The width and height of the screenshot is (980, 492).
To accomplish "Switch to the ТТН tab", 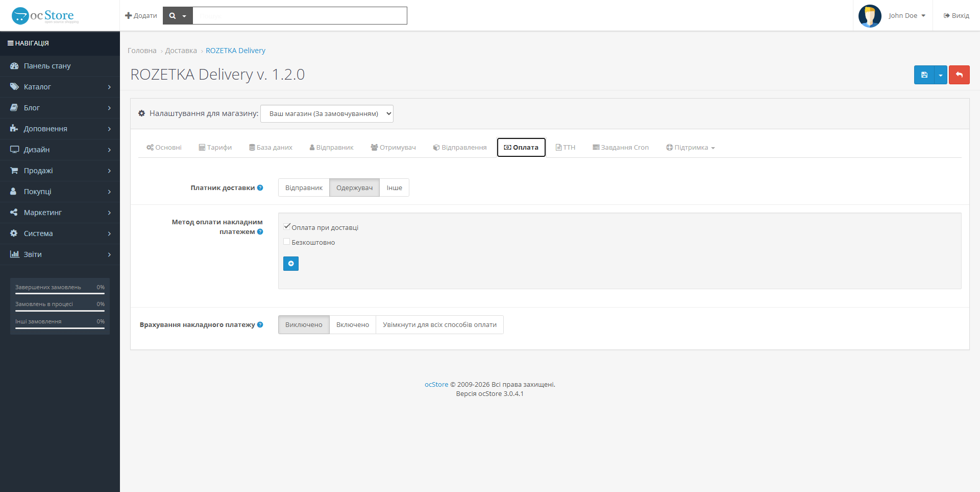I will 566,147.
